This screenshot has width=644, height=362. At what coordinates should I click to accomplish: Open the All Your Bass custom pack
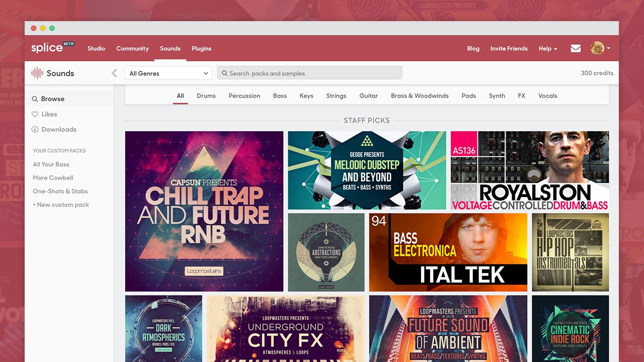51,164
